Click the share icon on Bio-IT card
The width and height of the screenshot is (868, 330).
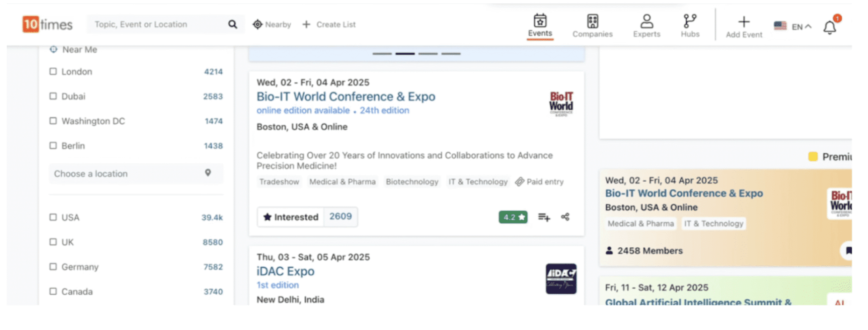point(565,217)
